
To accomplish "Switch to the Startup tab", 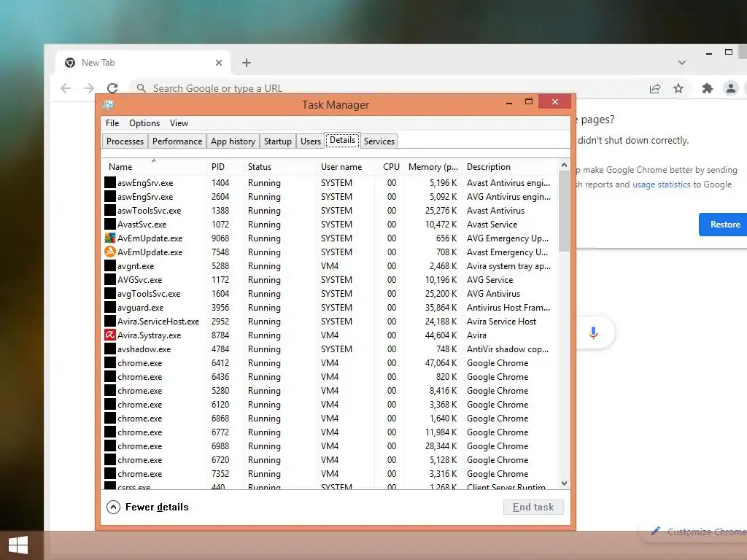I will click(x=278, y=141).
